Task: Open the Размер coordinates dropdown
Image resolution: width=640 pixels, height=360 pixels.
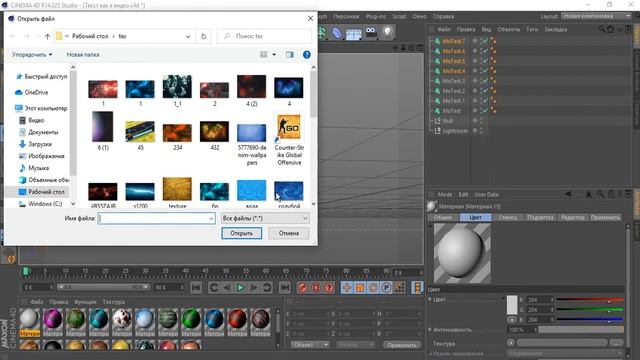Action: pyautogui.click(x=355, y=345)
